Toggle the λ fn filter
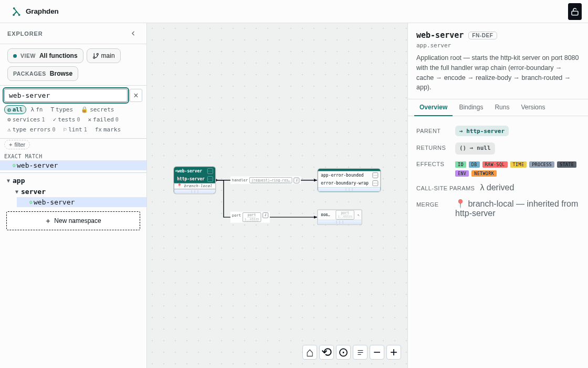 (x=36, y=109)
